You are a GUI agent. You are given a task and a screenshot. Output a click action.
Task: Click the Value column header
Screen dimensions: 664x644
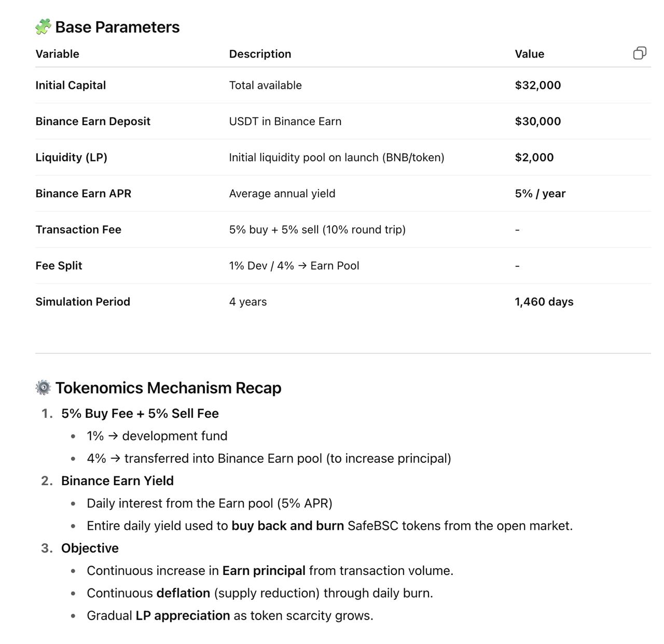click(529, 54)
